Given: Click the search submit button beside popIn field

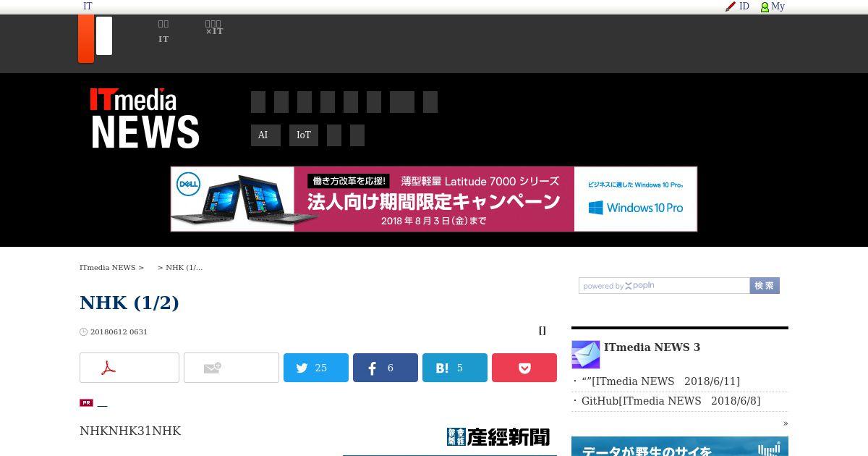Looking at the screenshot, I should [x=765, y=286].
